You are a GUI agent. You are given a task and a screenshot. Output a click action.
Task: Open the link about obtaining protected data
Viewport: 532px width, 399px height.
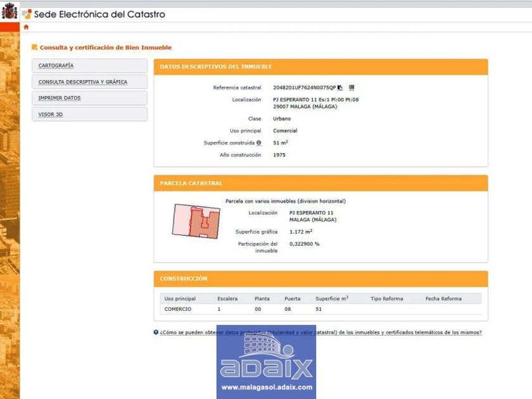pyautogui.click(x=320, y=332)
